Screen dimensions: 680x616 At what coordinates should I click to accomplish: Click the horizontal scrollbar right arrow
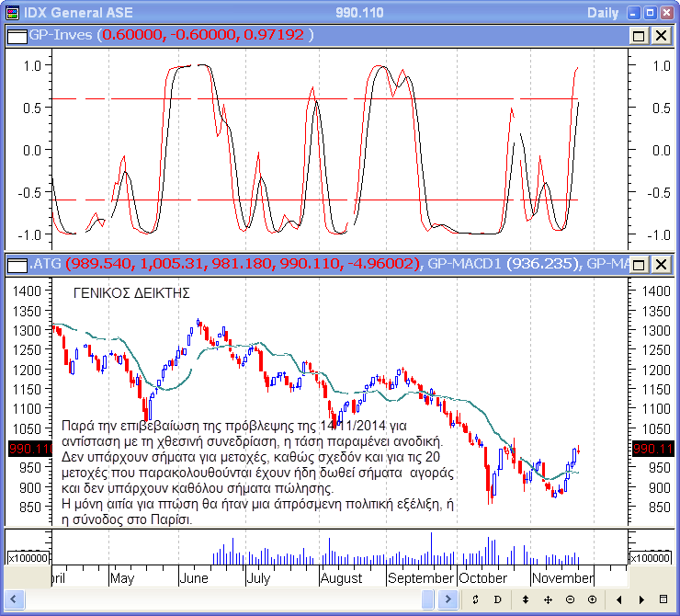coord(448,599)
